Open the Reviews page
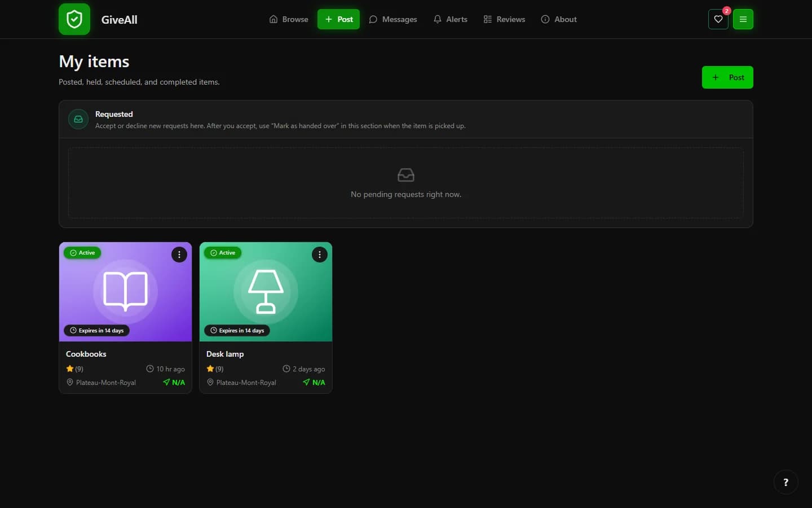The image size is (812, 508). coord(504,19)
